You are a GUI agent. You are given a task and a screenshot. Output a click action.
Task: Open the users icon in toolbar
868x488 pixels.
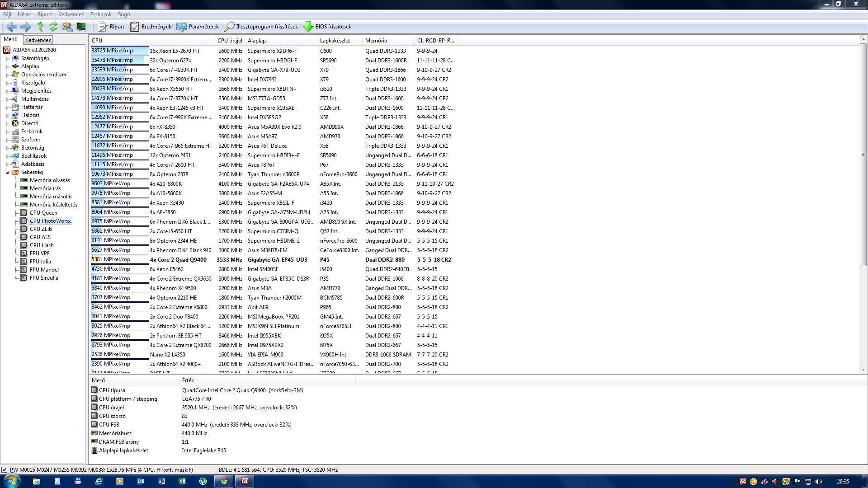67,27
